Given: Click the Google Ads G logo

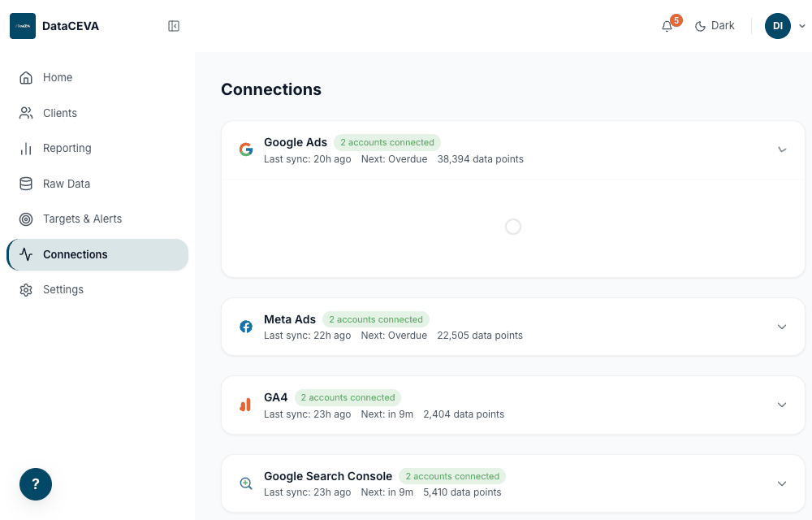Looking at the screenshot, I should 246,149.
